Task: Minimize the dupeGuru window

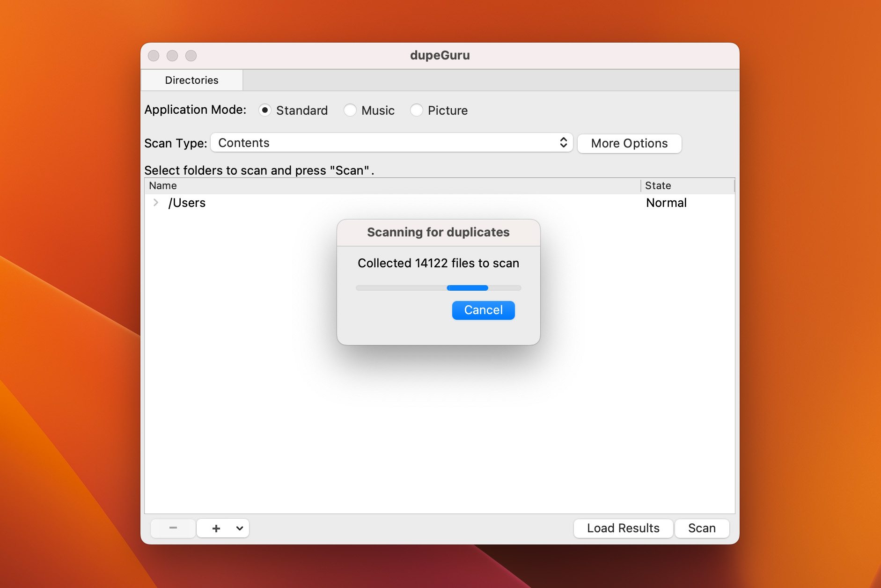Action: [x=172, y=56]
